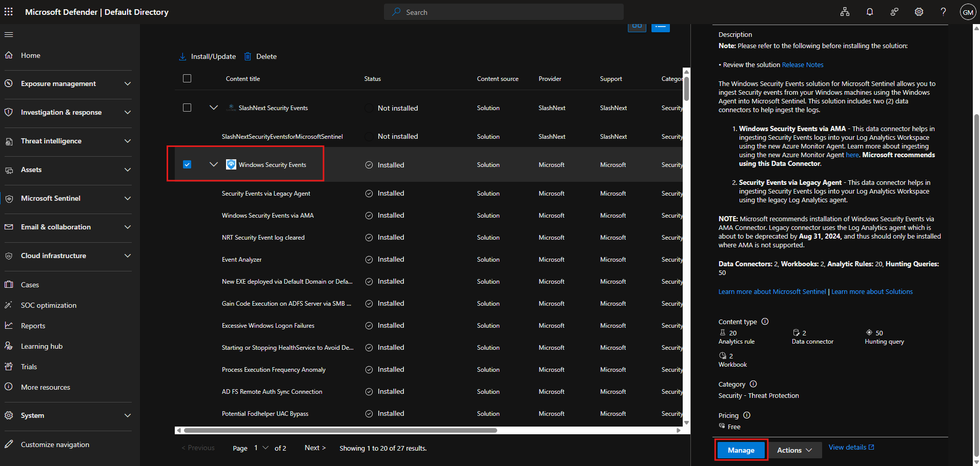
Task: Click the Customize navigation pencil icon
Action: click(9, 444)
